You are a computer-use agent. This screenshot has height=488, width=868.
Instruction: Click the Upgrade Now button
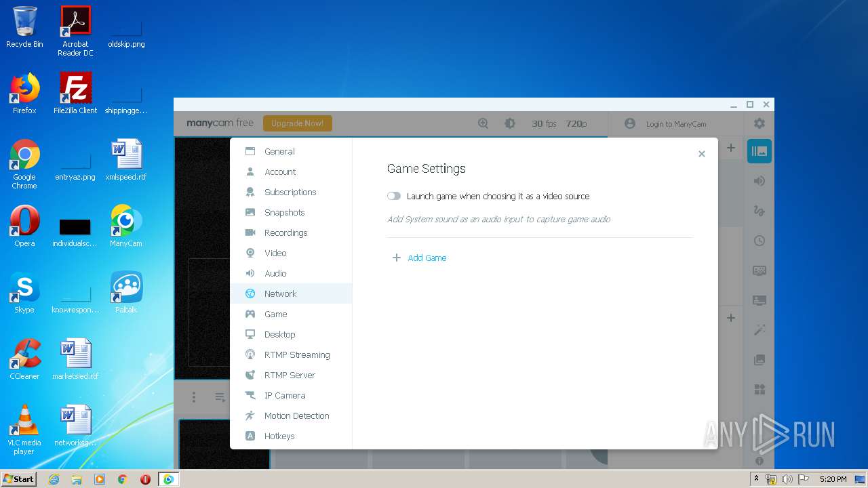click(x=297, y=123)
